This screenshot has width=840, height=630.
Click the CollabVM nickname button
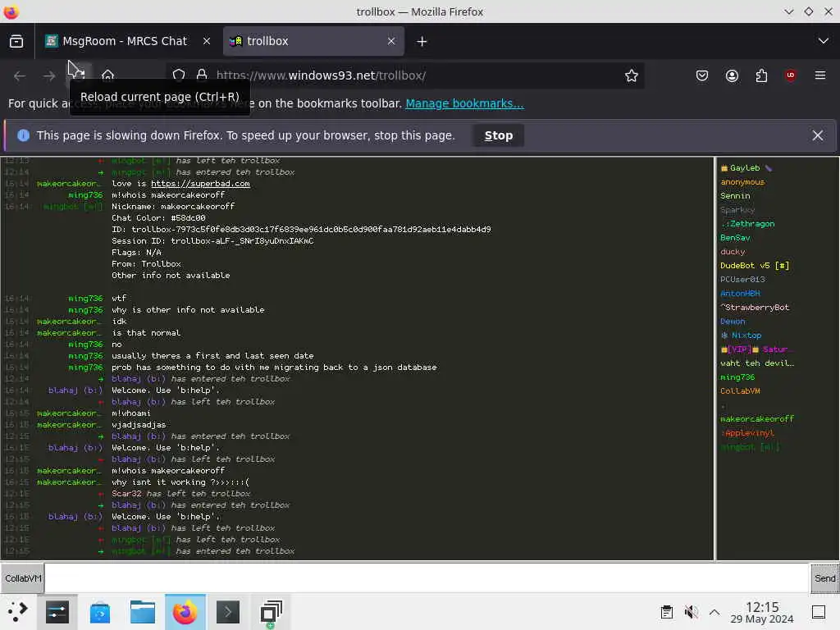[x=22, y=578]
